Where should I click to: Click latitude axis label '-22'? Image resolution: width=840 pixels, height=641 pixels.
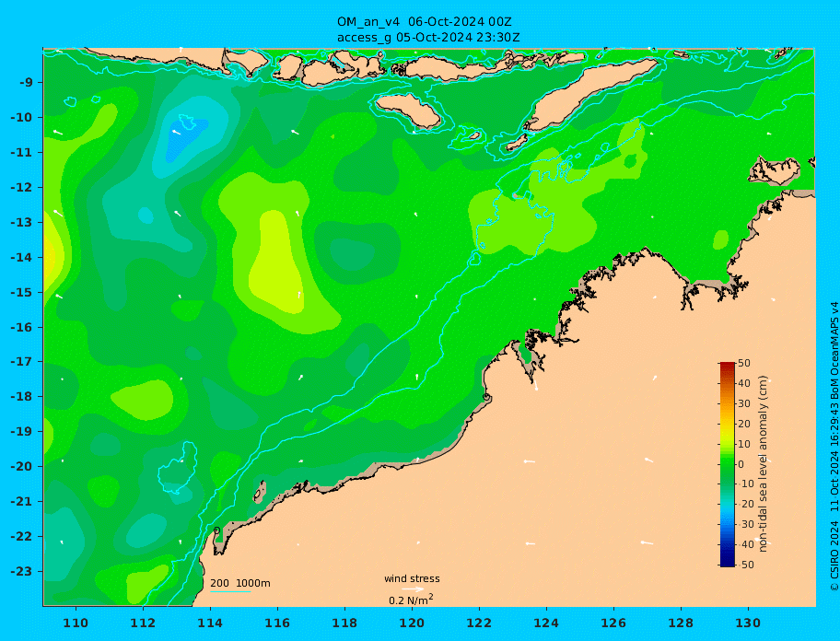tap(21, 537)
